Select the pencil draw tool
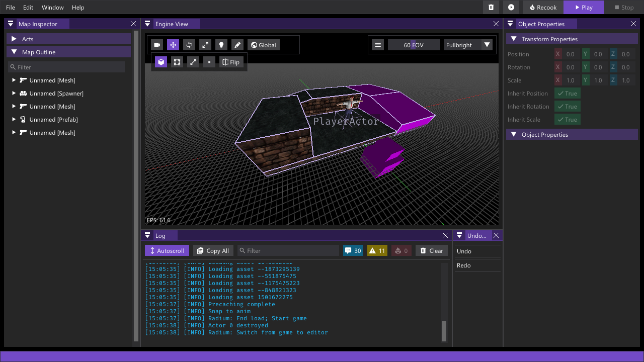The width and height of the screenshot is (644, 362). click(237, 45)
